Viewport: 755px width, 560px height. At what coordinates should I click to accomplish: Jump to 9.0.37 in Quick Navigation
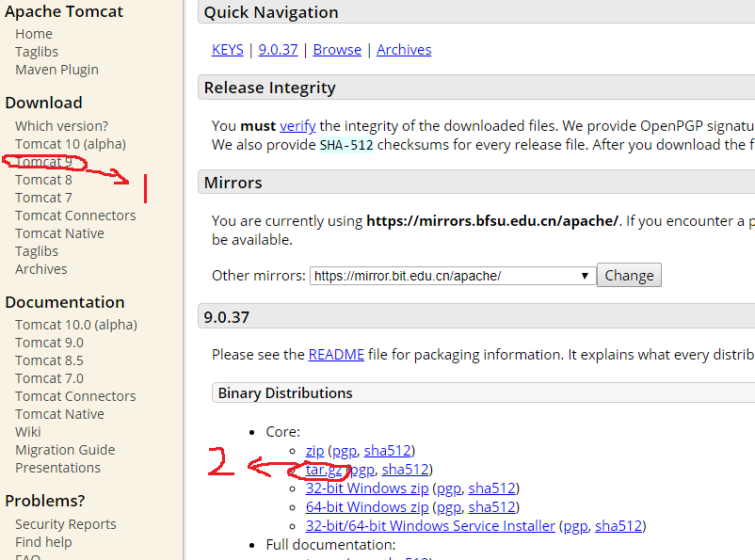point(279,50)
